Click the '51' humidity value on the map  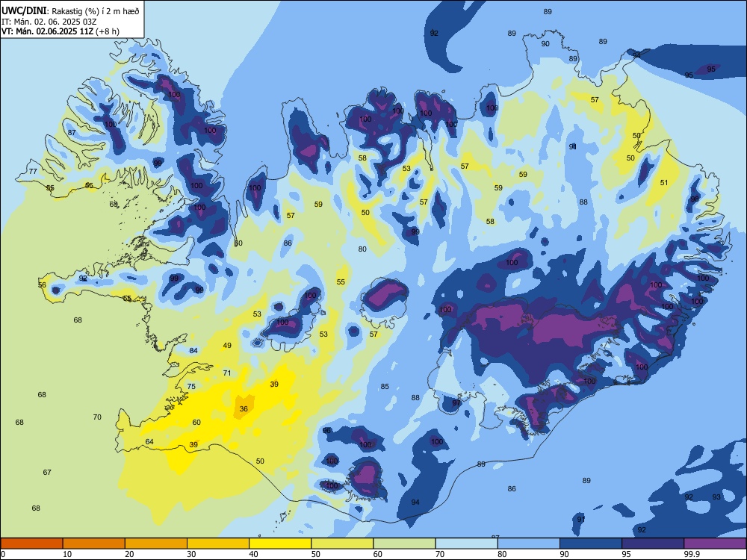664,183
